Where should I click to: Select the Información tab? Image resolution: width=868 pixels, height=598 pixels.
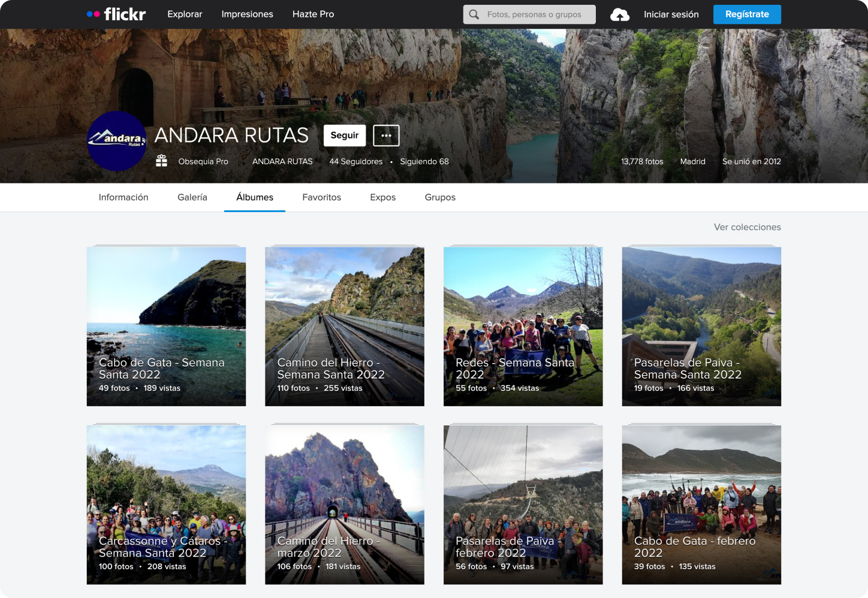coord(123,197)
